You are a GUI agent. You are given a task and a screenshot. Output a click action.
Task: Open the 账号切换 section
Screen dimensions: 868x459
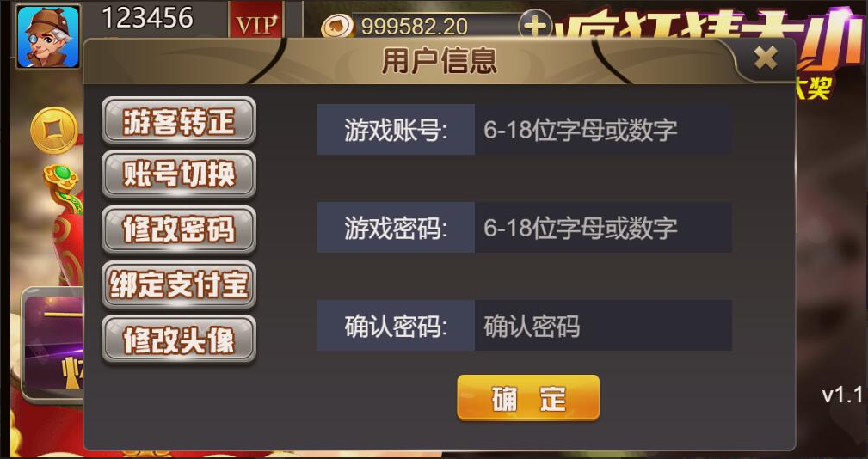click(x=179, y=174)
